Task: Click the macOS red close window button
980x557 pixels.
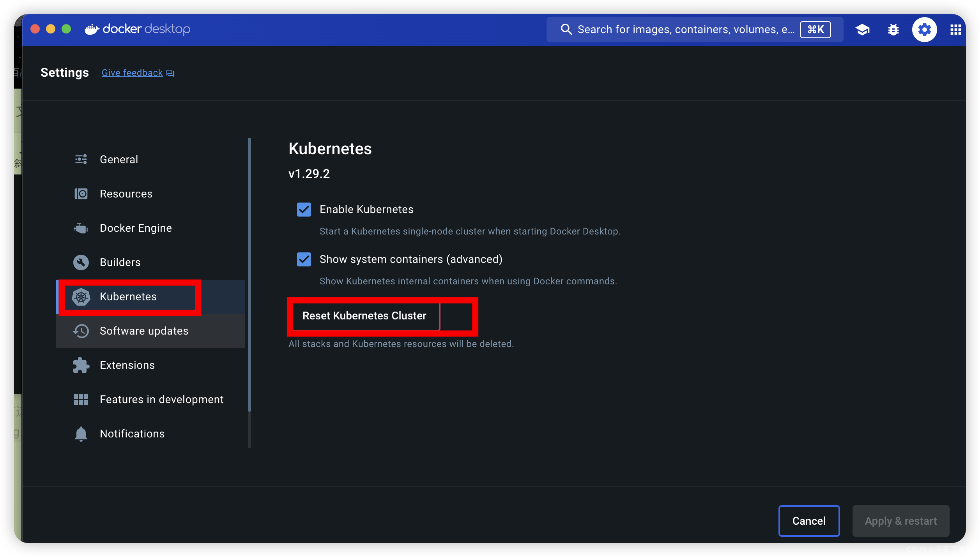Action: (x=35, y=29)
